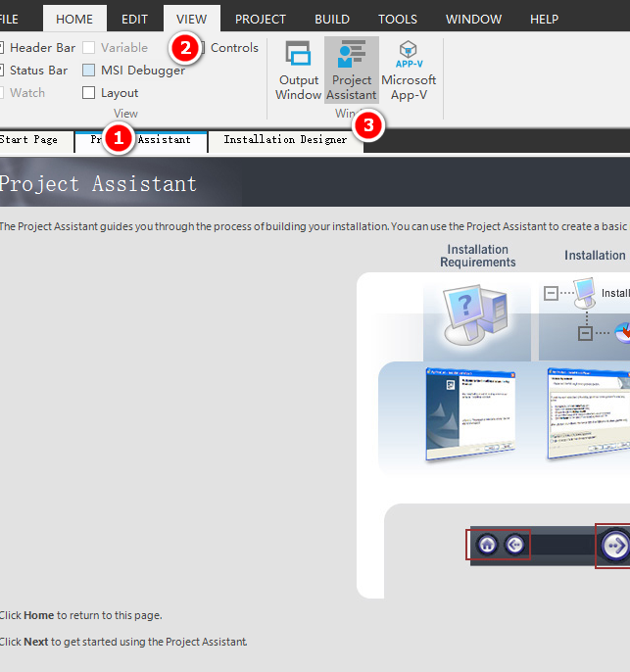The width and height of the screenshot is (630, 672).
Task: Switch to the Installation Designer tab
Action: tap(285, 141)
